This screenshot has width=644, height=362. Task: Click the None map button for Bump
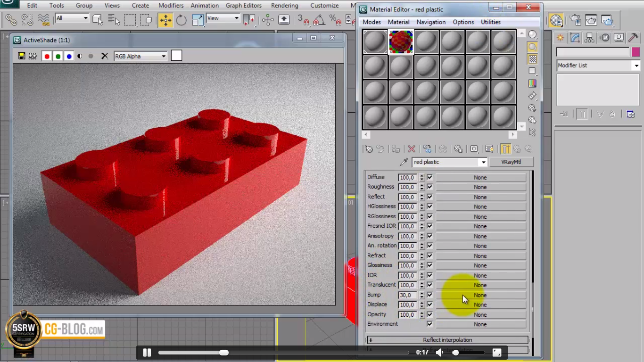[480, 295]
